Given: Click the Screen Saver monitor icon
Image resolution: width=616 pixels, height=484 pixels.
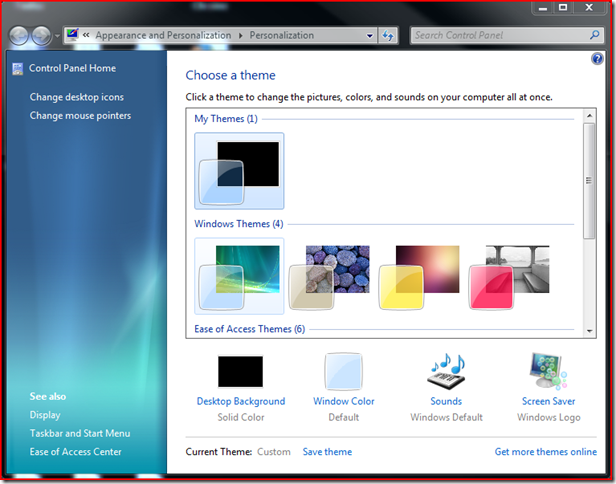Looking at the screenshot, I should (548, 371).
